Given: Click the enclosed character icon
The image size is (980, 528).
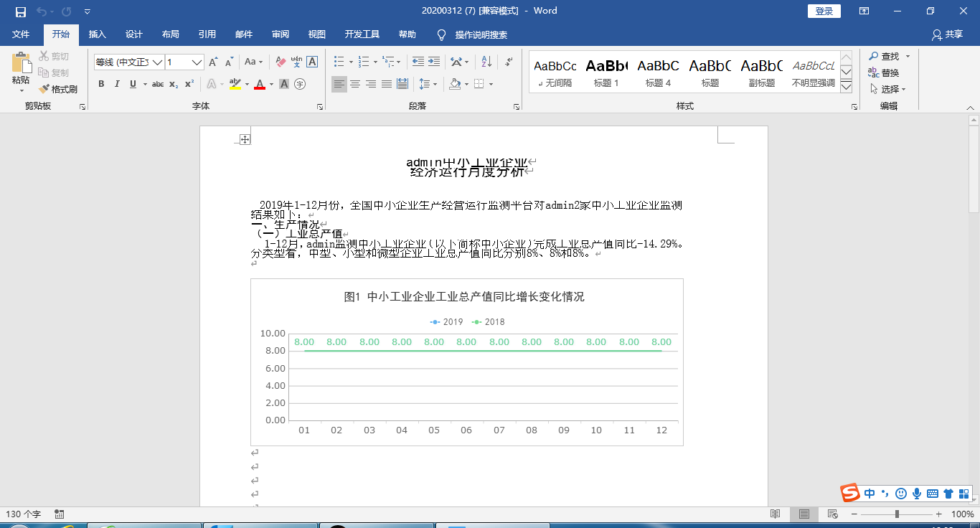Looking at the screenshot, I should [300, 84].
